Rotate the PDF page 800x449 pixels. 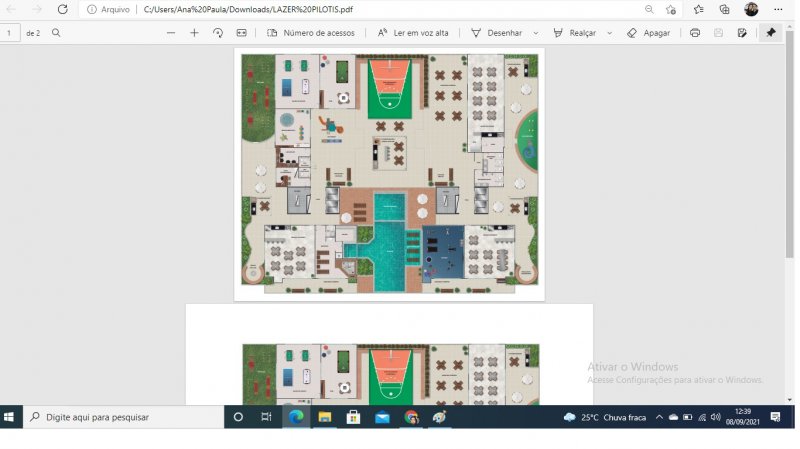(218, 33)
